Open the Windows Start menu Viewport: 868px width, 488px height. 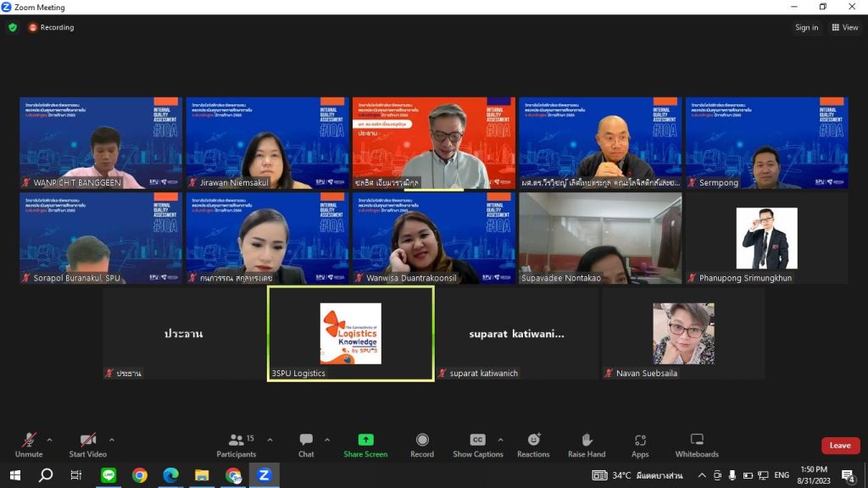(15, 475)
